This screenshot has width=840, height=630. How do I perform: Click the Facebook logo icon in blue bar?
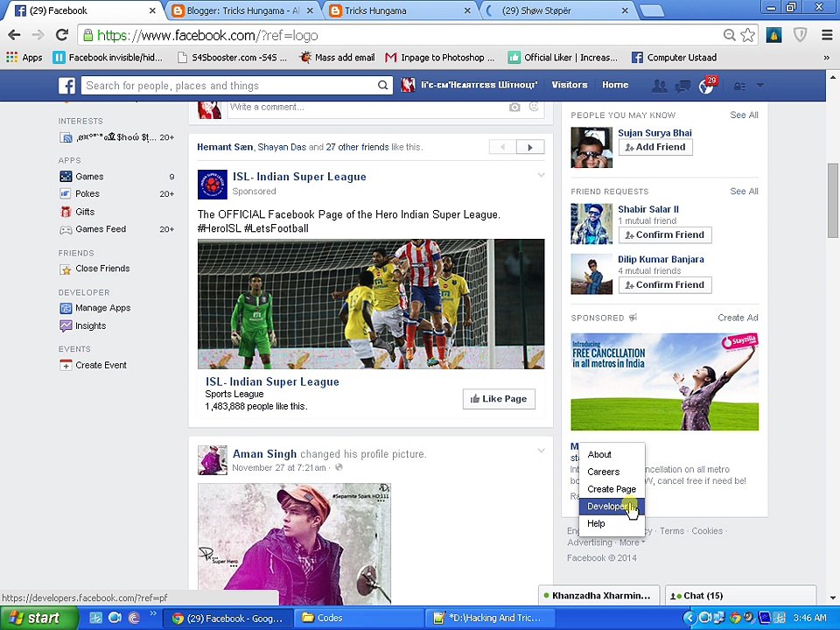pos(67,86)
